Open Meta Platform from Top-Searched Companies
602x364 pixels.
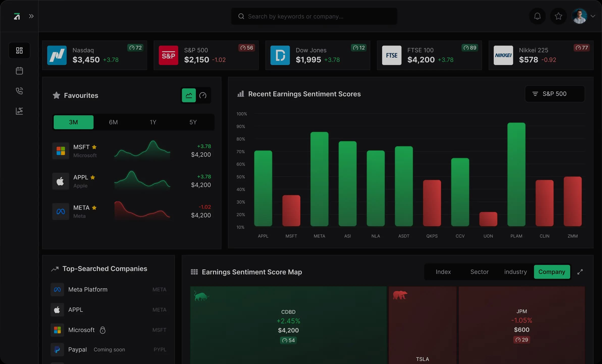tap(88, 289)
